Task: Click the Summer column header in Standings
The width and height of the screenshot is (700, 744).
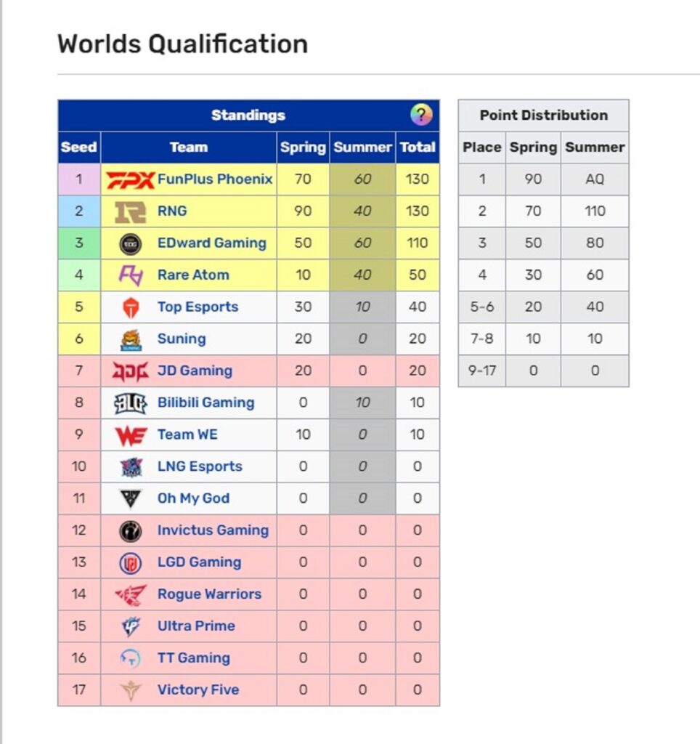Action: (362, 147)
